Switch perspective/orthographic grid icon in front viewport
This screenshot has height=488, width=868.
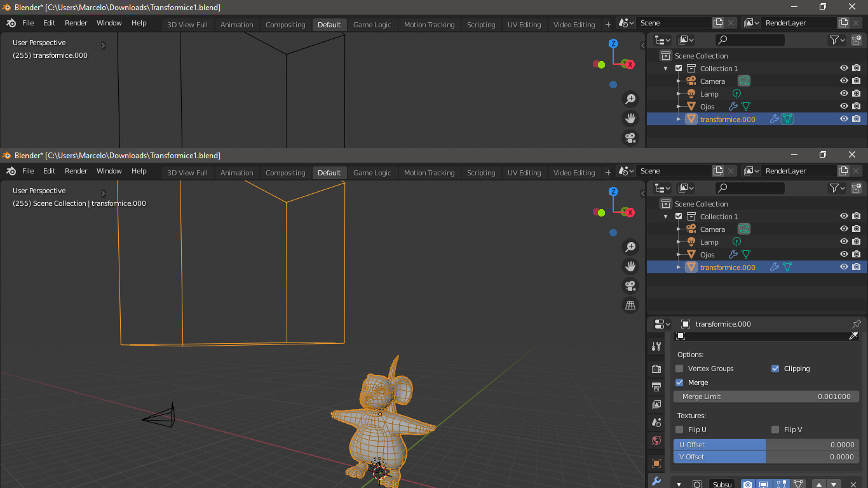coord(630,306)
